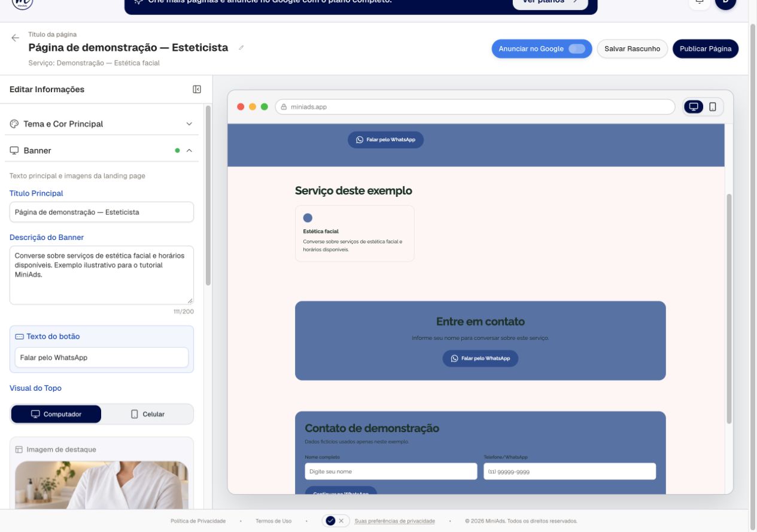Click the Texto do botão field icon

click(19, 336)
